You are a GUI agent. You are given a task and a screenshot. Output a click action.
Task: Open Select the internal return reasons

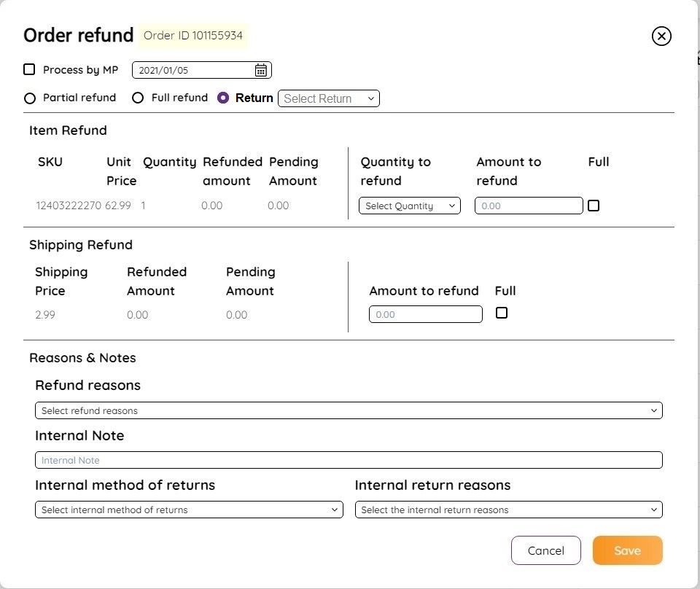[508, 510]
